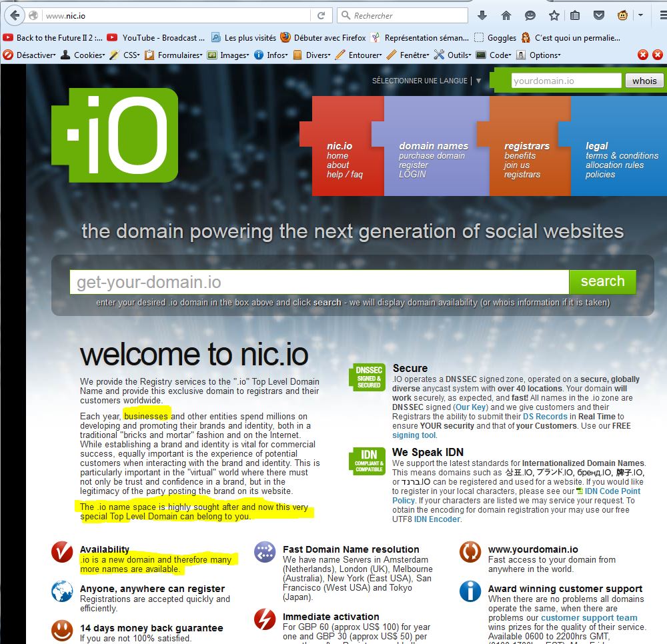The height and width of the screenshot is (644, 667).
Task: Open purchase domain link
Action: [432, 155]
